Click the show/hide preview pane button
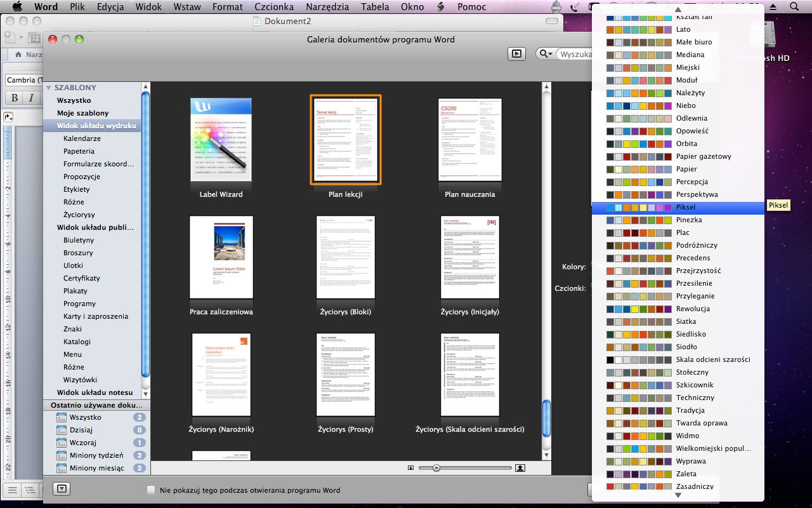 click(x=516, y=55)
